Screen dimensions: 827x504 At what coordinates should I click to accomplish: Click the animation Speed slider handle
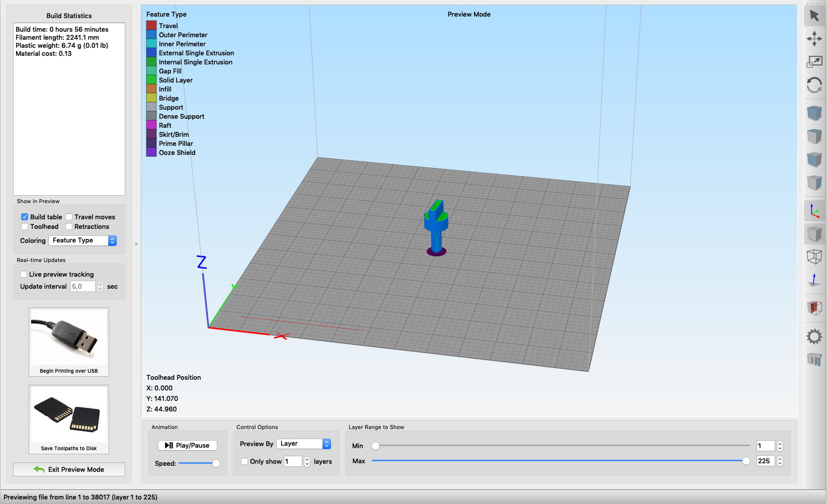216,463
